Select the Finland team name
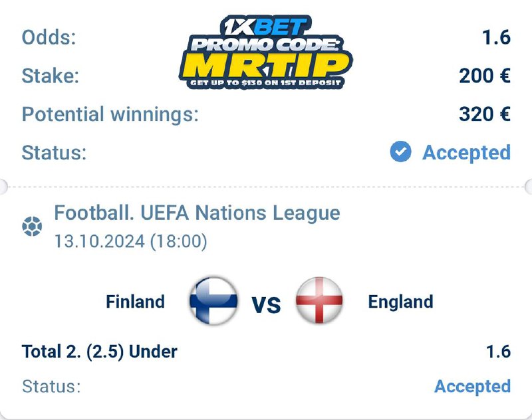The height and width of the screenshot is (420, 532). [x=135, y=302]
